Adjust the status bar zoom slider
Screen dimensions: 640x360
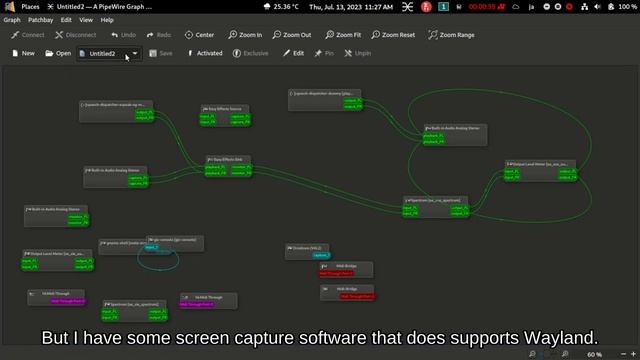(549, 354)
